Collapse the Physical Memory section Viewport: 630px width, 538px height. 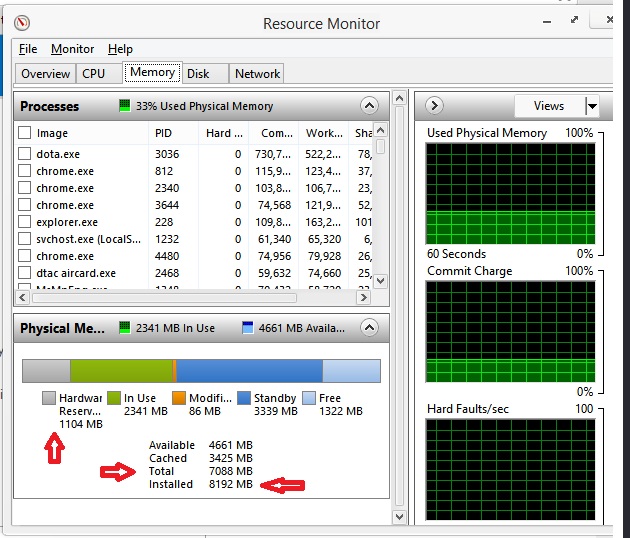pyautogui.click(x=369, y=327)
